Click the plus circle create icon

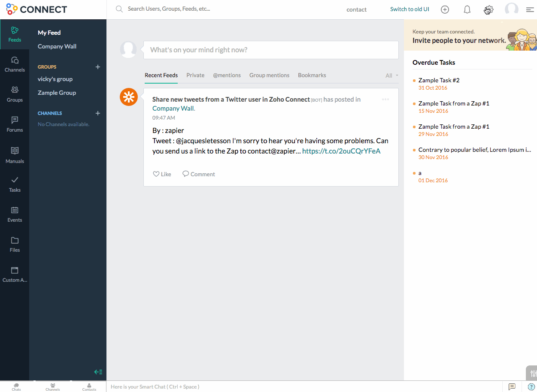[445, 9]
